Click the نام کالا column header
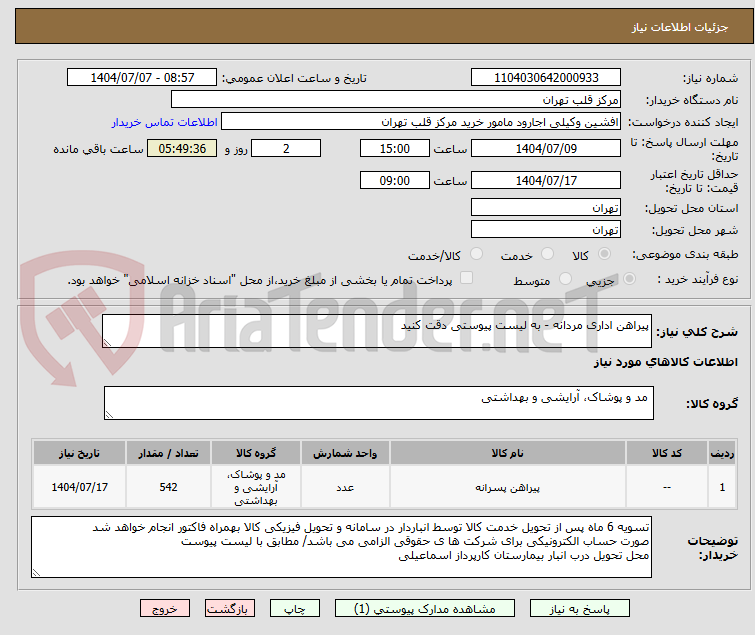The width and height of the screenshot is (755, 635). 508,453
